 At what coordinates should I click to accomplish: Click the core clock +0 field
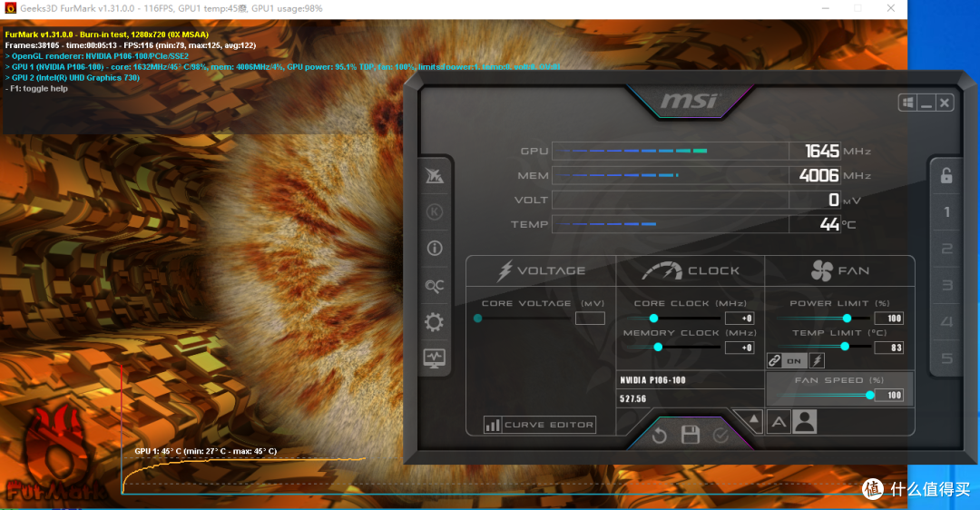point(740,319)
